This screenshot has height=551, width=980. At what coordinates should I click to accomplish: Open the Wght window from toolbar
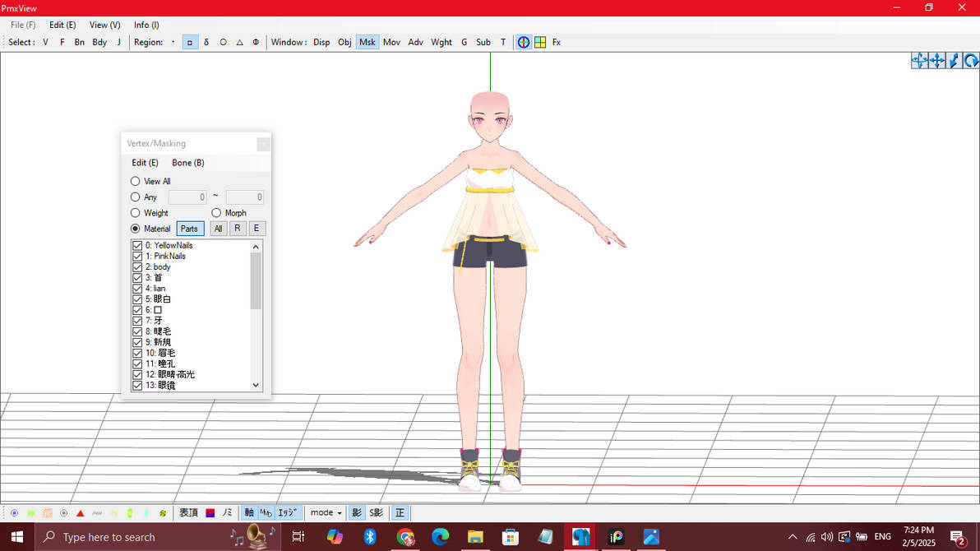tap(441, 43)
